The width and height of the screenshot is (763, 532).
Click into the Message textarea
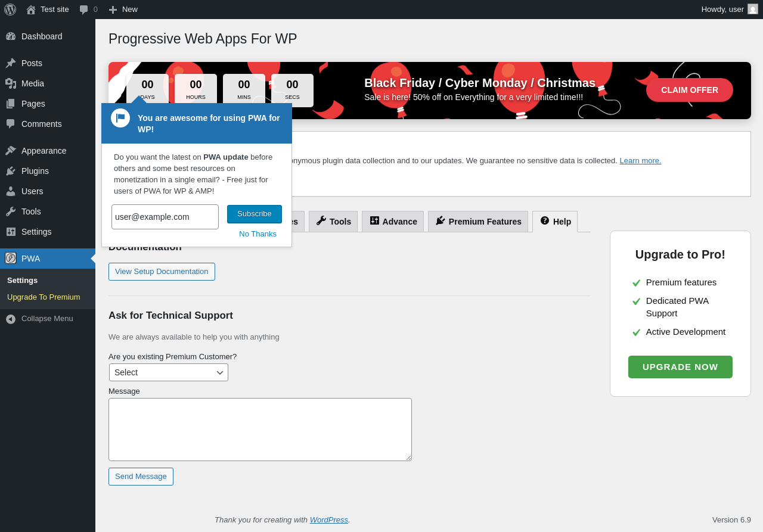point(260,430)
